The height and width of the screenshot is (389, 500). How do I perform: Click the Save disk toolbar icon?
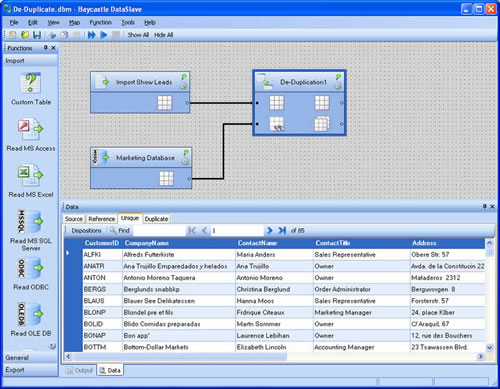[x=37, y=35]
